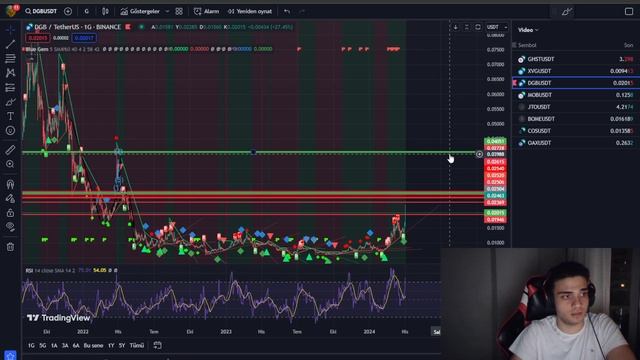Click the flag marker beside DGBUSDT

514,83
